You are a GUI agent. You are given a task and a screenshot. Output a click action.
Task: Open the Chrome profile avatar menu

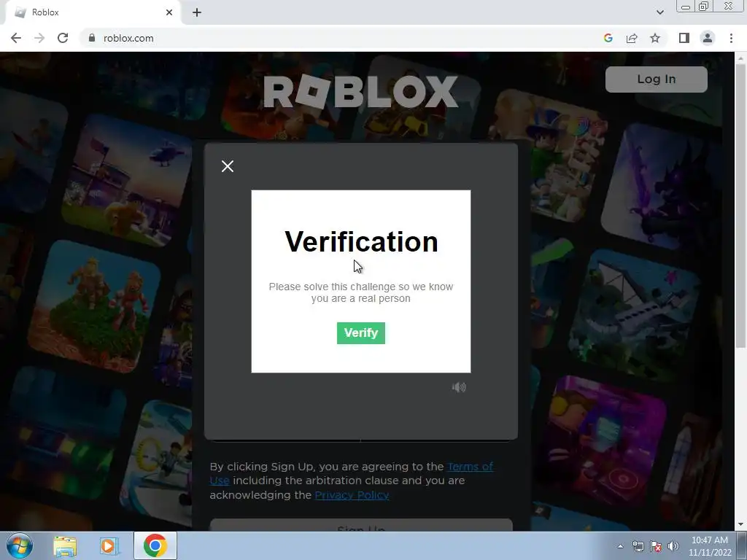tap(708, 38)
